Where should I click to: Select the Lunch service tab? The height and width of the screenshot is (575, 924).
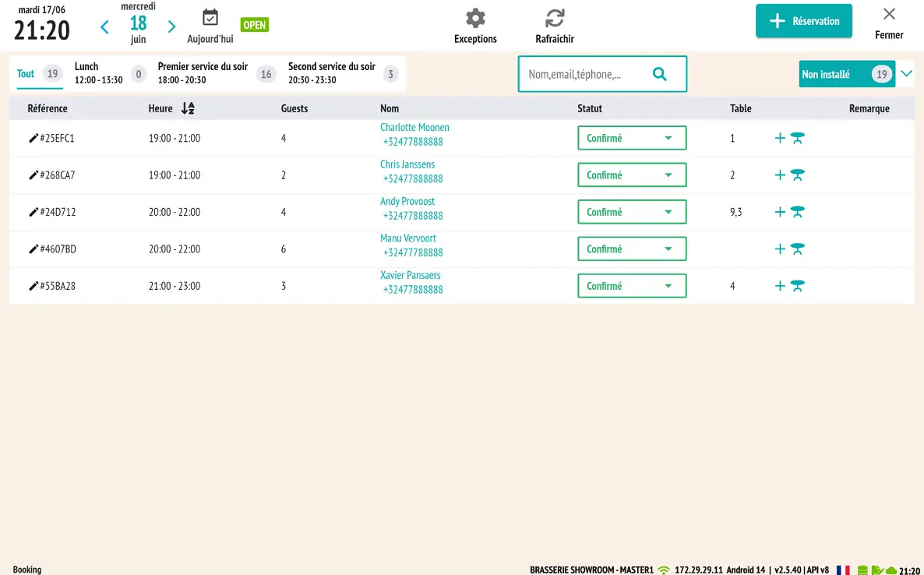click(x=98, y=73)
